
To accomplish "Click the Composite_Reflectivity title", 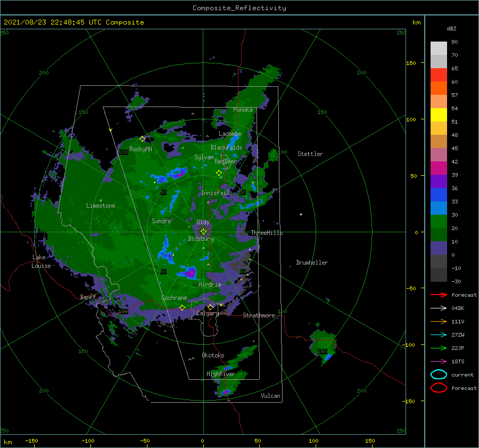I will click(x=240, y=8).
